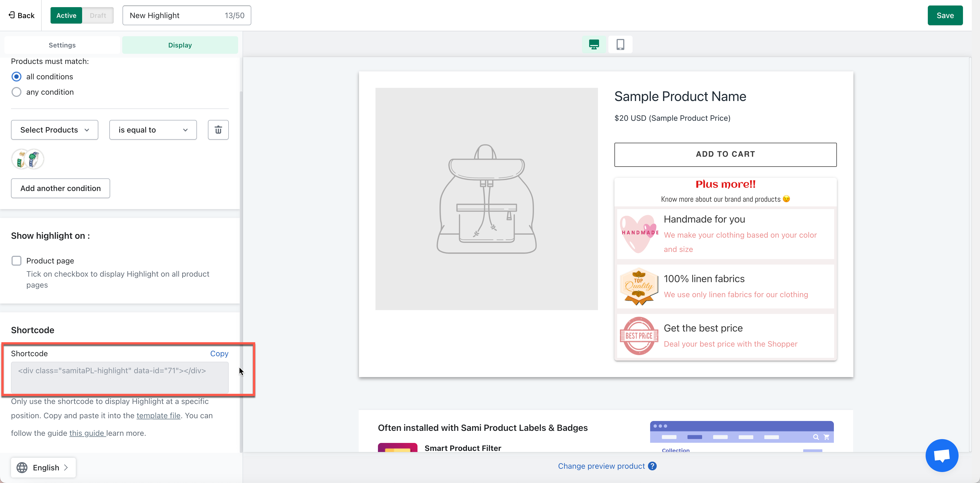
Task: Click Handmade for you title
Action: pyautogui.click(x=704, y=219)
